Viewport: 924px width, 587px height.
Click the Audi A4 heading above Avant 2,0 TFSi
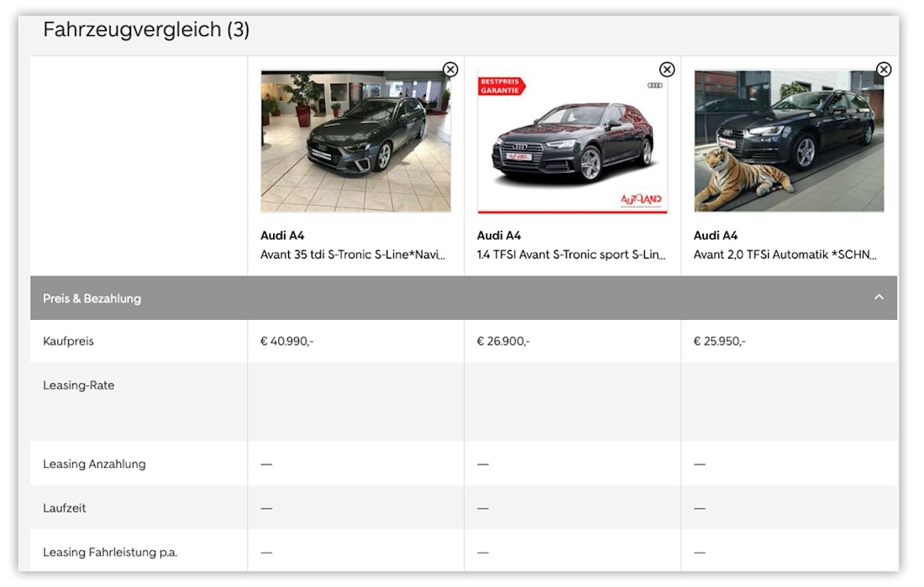(716, 236)
